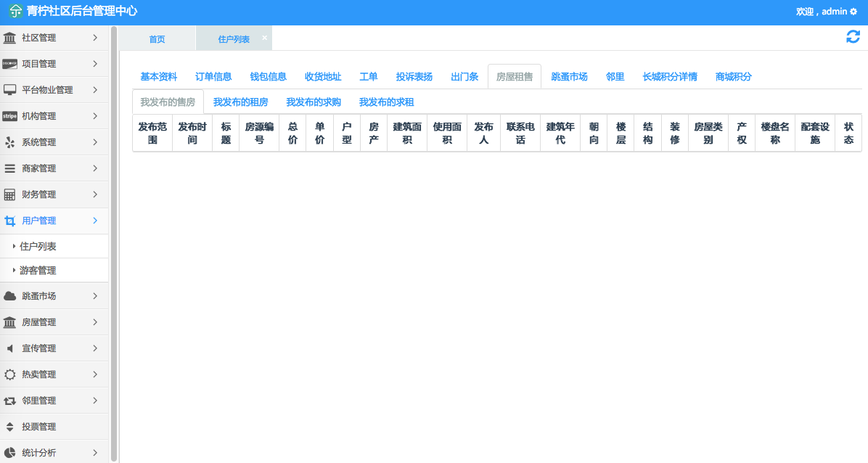Expand 热卖管理 menu chevron
Image resolution: width=868 pixels, height=463 pixels.
[95, 374]
